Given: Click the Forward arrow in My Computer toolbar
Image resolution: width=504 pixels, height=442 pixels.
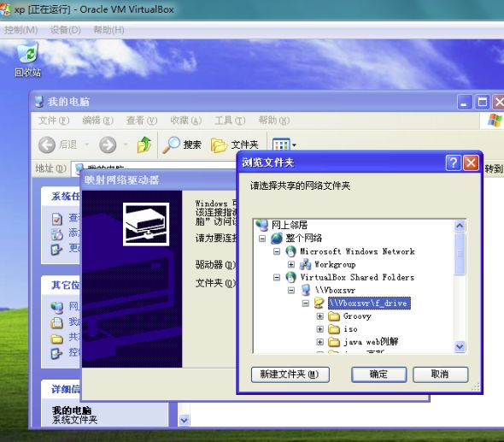Looking at the screenshot, I should click(108, 144).
